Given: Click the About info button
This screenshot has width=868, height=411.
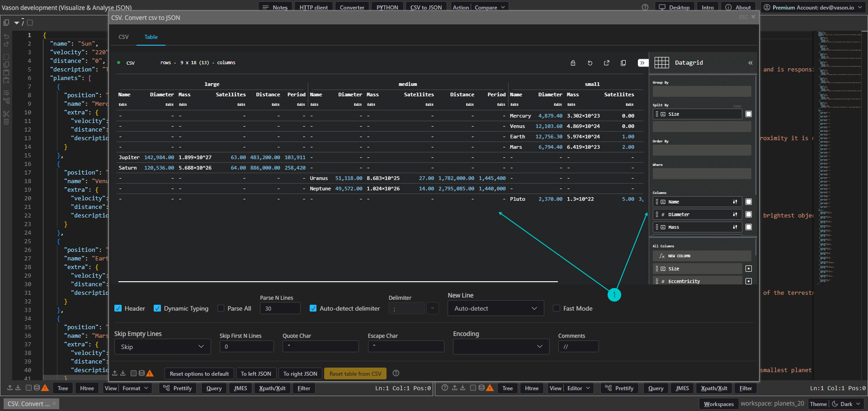Looking at the screenshot, I should (x=738, y=7).
